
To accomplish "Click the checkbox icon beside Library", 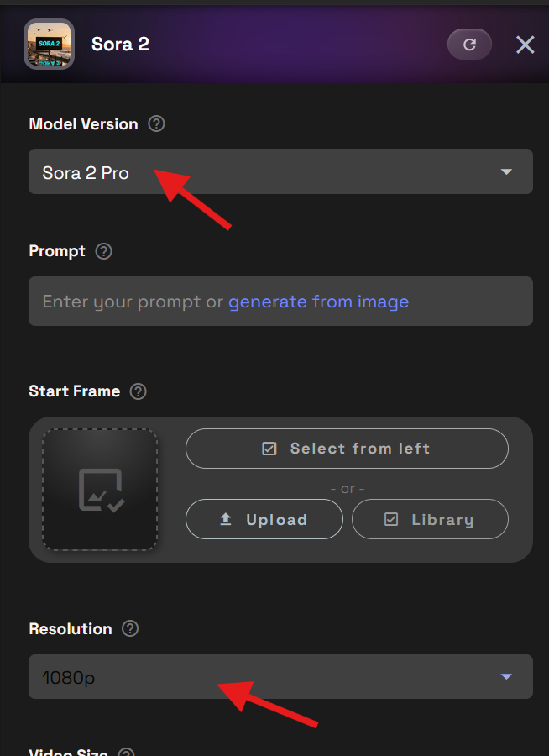I will click(391, 520).
